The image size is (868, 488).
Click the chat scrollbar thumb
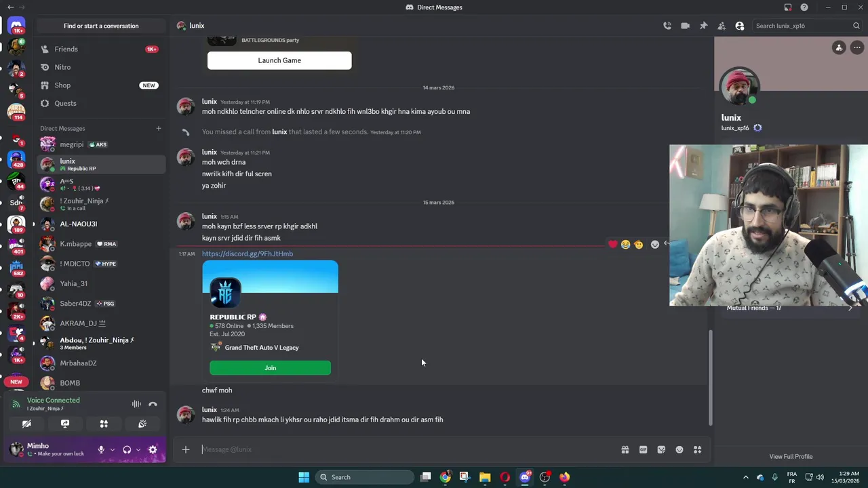710,377
